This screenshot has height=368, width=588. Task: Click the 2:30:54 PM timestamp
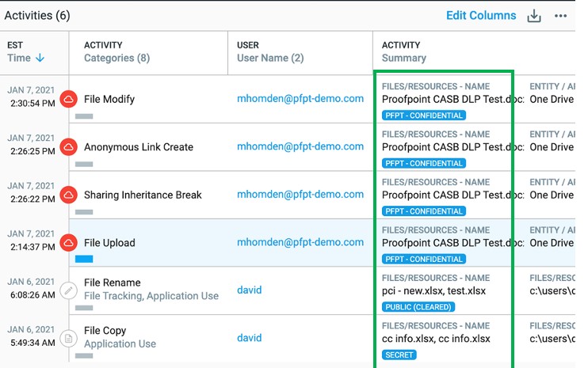[x=32, y=104]
